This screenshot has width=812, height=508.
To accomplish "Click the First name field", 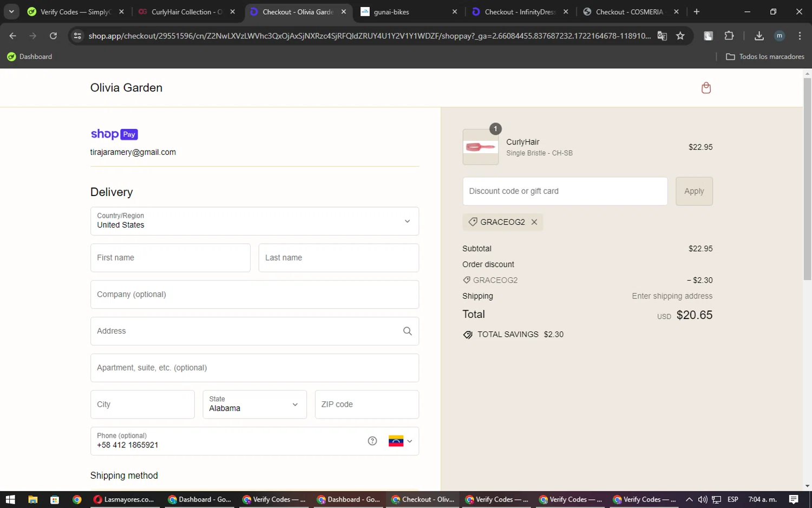I will [171, 258].
